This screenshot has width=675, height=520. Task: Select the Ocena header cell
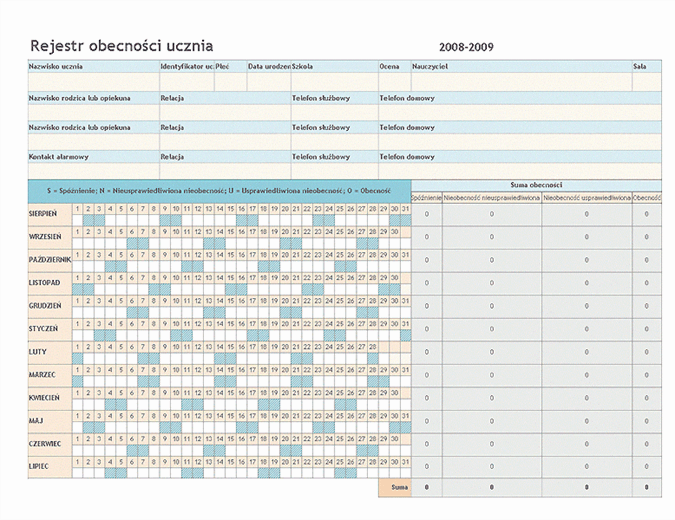389,66
